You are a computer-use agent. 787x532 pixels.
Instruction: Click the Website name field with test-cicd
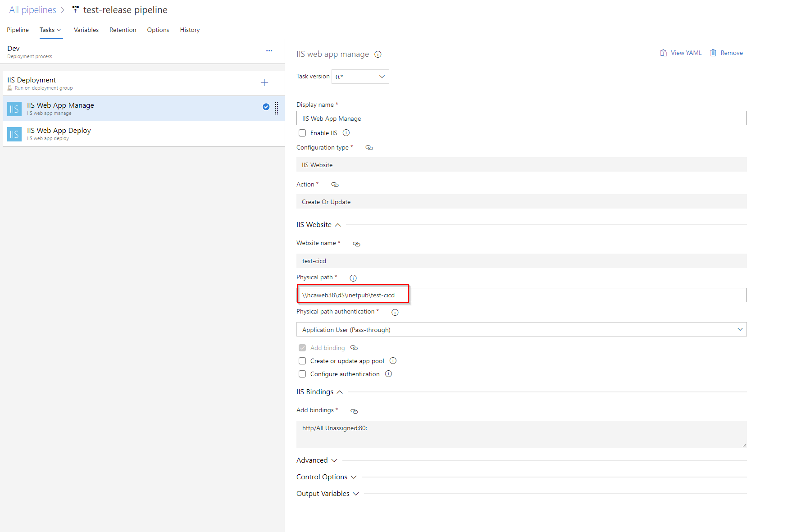tap(521, 261)
